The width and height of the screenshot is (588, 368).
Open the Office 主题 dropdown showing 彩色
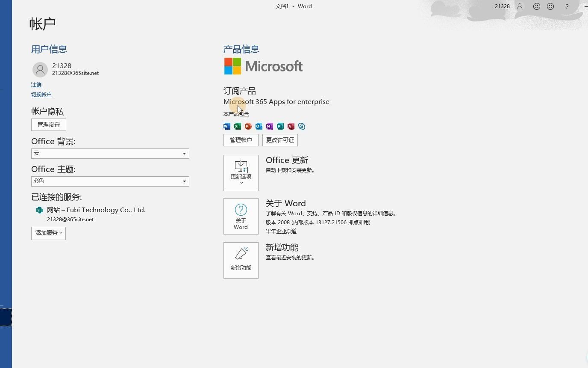point(110,181)
